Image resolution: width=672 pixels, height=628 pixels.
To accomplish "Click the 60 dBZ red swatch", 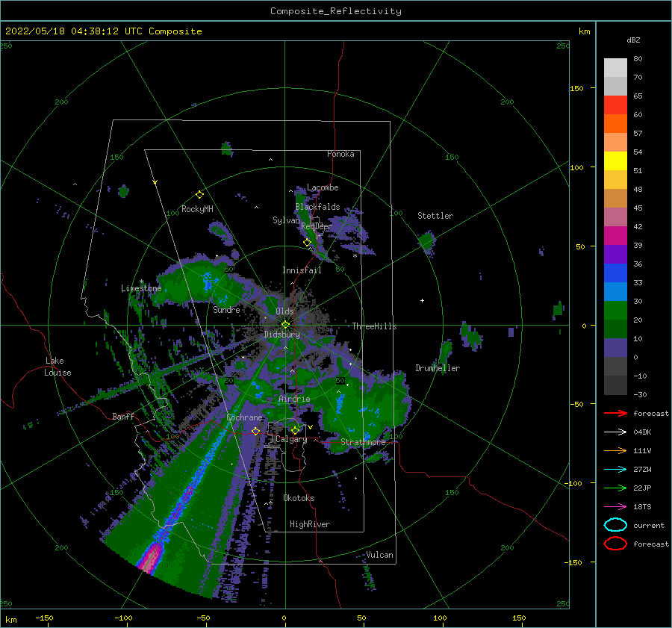I will pyautogui.click(x=615, y=105).
